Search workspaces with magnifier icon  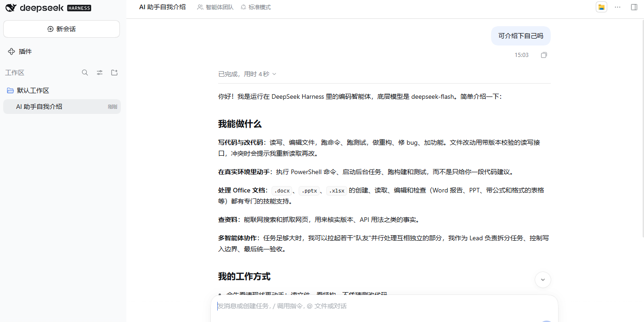click(85, 73)
